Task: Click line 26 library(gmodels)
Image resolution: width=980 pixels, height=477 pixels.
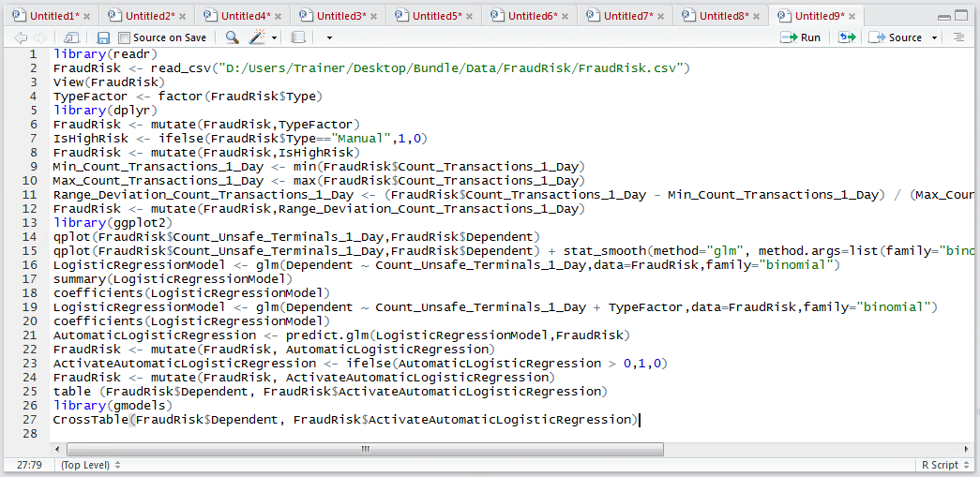Action: pos(113,406)
